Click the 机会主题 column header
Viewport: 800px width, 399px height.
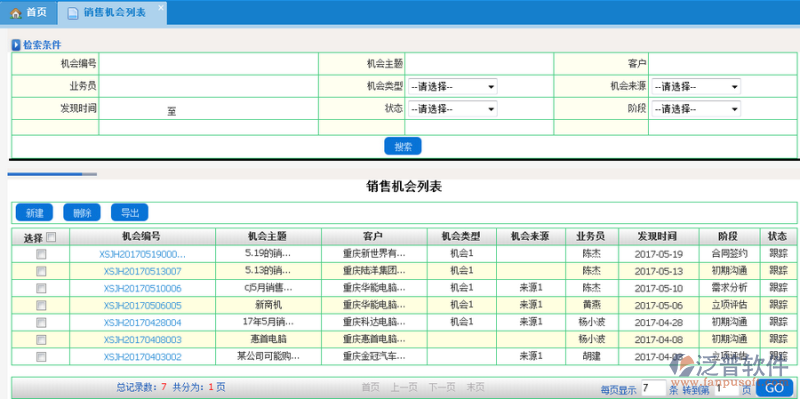pyautogui.click(x=268, y=237)
